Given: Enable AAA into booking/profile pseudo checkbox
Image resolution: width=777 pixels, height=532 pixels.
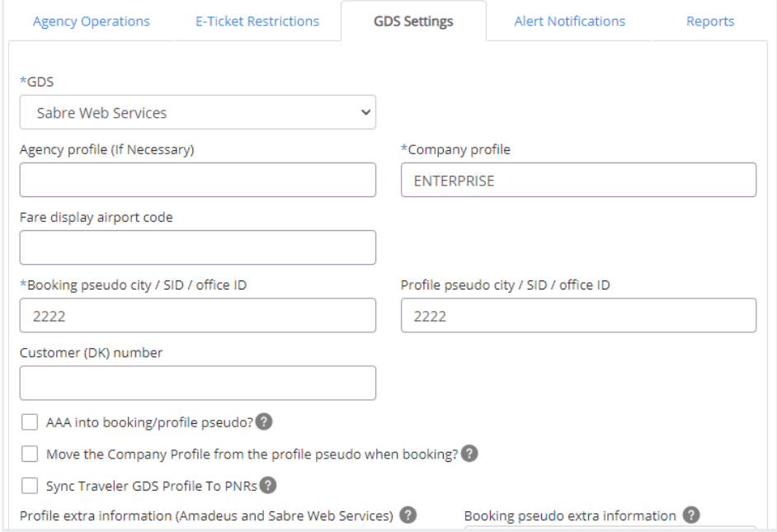Looking at the screenshot, I should tap(30, 422).
